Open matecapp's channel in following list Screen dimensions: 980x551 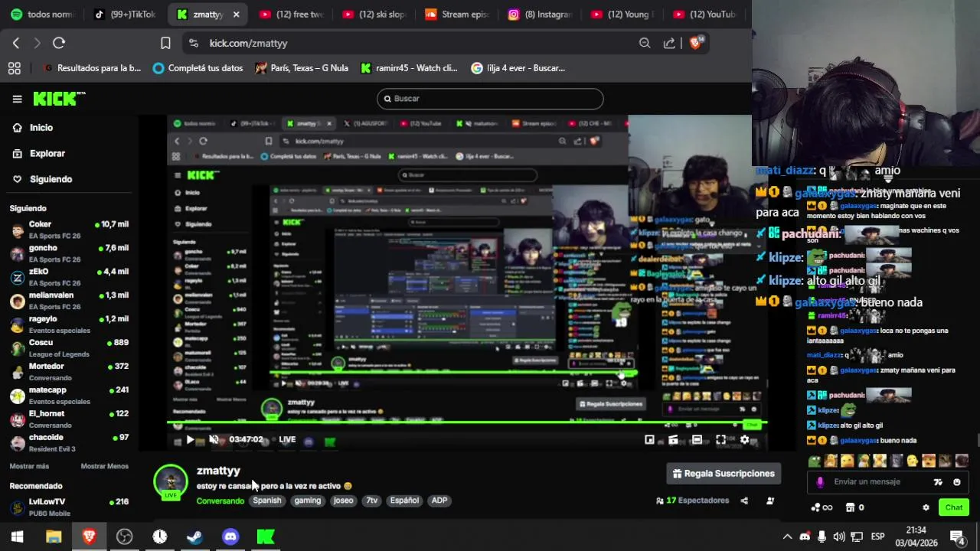tap(69, 396)
